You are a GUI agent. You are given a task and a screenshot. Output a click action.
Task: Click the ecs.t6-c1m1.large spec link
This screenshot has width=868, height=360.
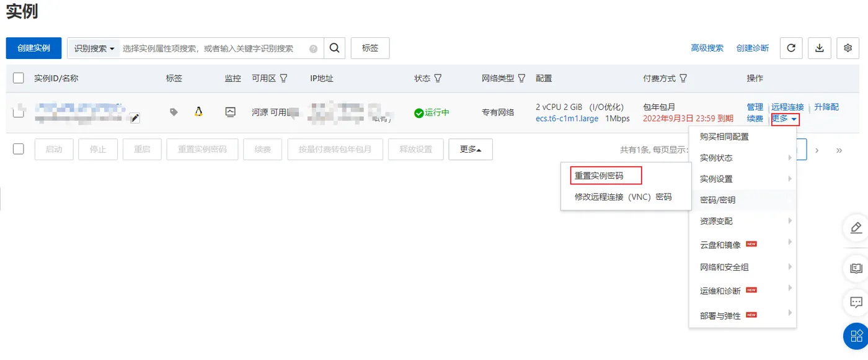click(567, 119)
